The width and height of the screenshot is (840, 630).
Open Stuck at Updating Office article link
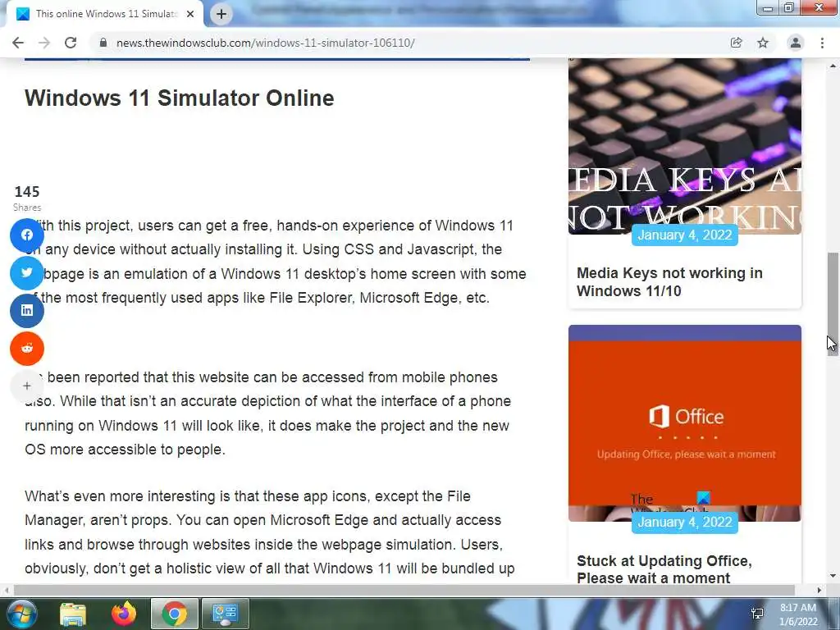(x=664, y=569)
